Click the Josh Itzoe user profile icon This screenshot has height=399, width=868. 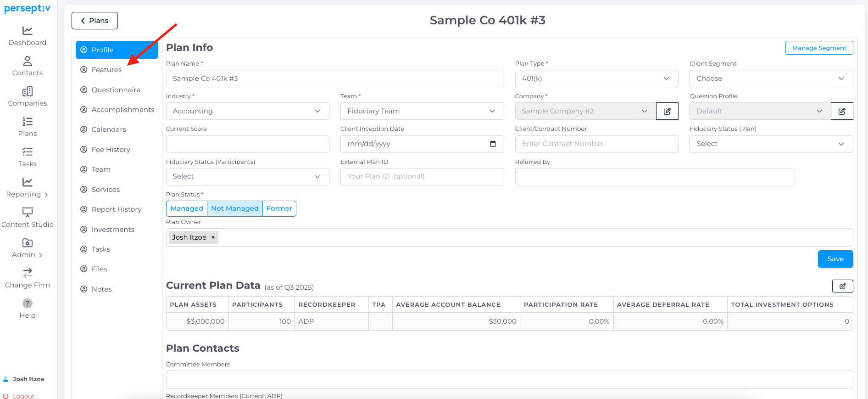(x=6, y=379)
